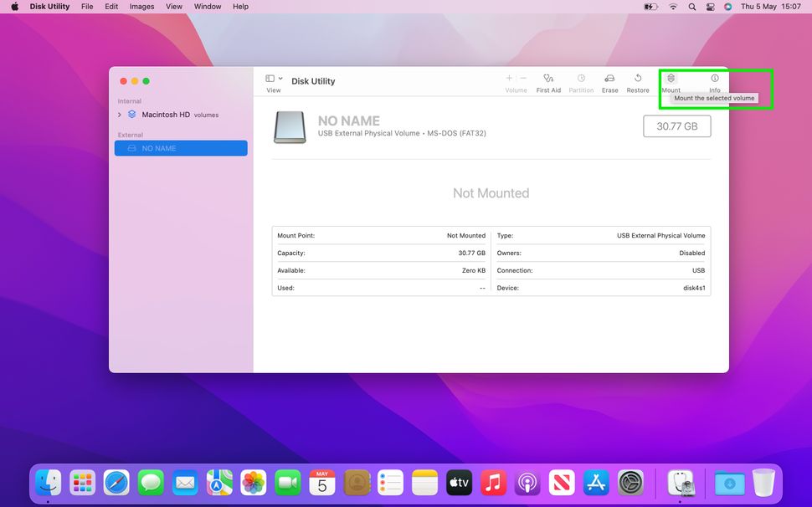Click the Wi-Fi status icon

click(x=673, y=7)
